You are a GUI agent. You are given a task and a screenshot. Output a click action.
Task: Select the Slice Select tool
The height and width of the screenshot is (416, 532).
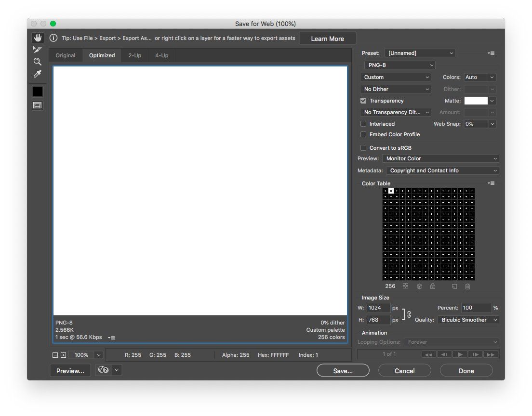[x=38, y=50]
